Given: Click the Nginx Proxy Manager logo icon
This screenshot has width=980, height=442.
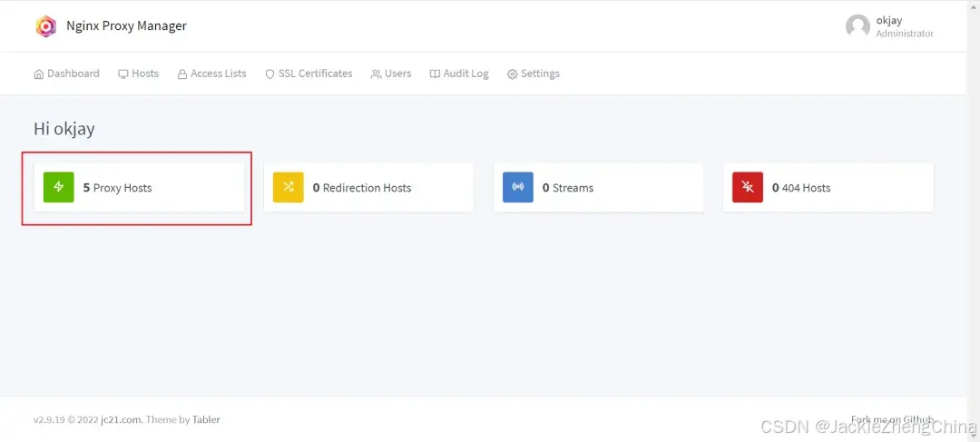Looking at the screenshot, I should click(x=45, y=26).
